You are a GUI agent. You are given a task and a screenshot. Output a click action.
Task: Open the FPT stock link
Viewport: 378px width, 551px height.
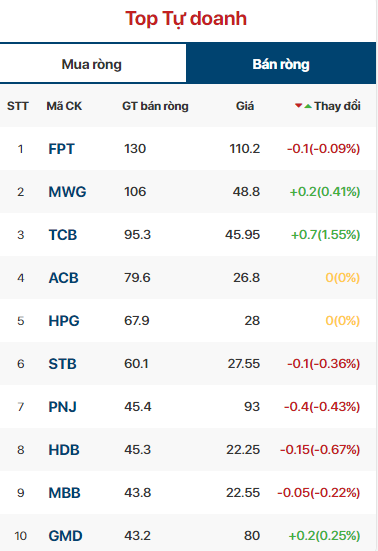(x=61, y=149)
